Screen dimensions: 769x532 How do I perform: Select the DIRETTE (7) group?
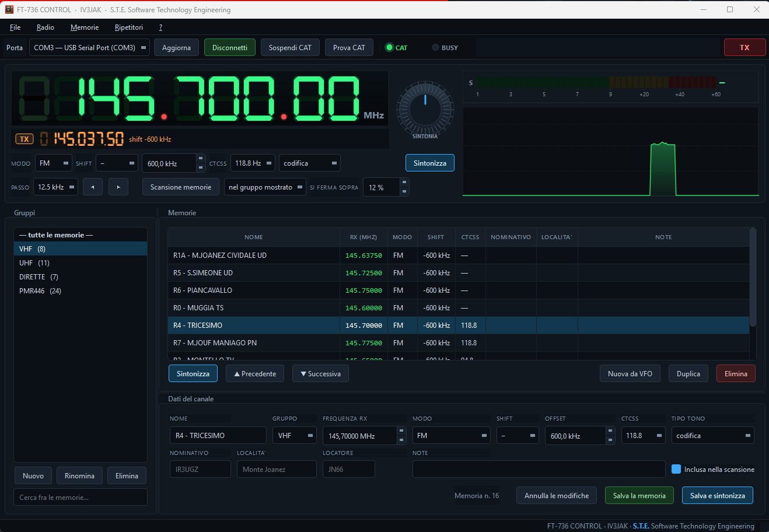(x=81, y=277)
